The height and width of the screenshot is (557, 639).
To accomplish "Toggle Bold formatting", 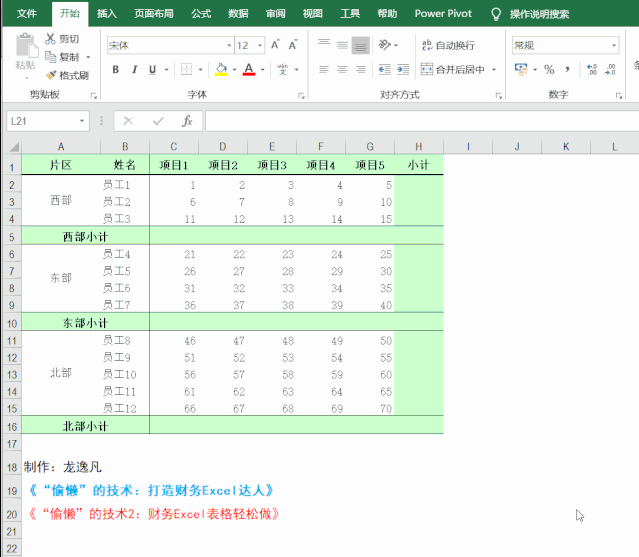I will [116, 70].
